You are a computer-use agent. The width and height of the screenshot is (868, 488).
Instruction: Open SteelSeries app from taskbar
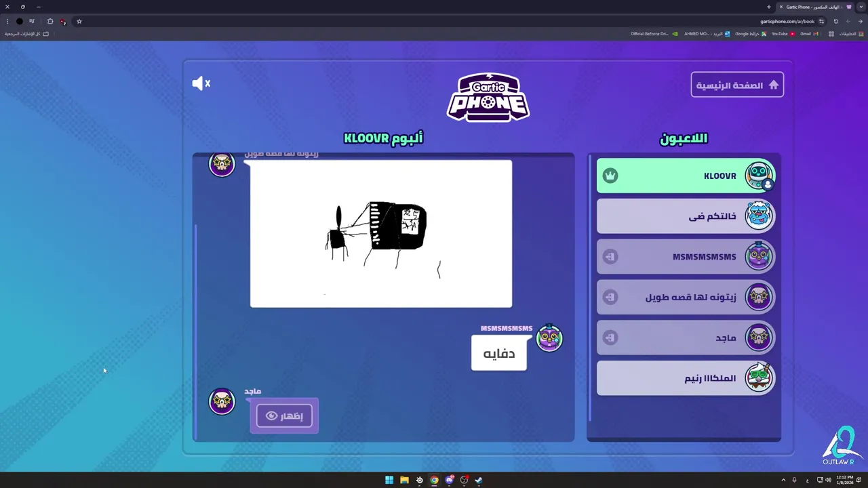tap(419, 480)
